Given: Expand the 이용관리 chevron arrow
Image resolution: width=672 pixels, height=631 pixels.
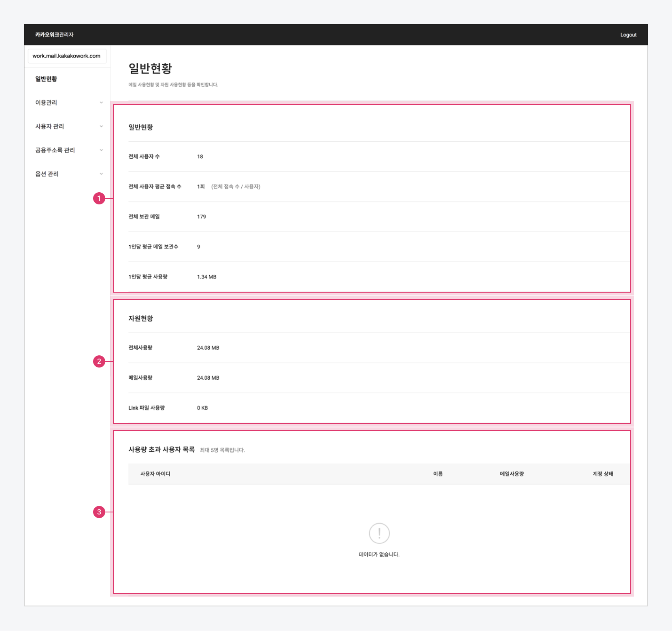Looking at the screenshot, I should [x=101, y=103].
